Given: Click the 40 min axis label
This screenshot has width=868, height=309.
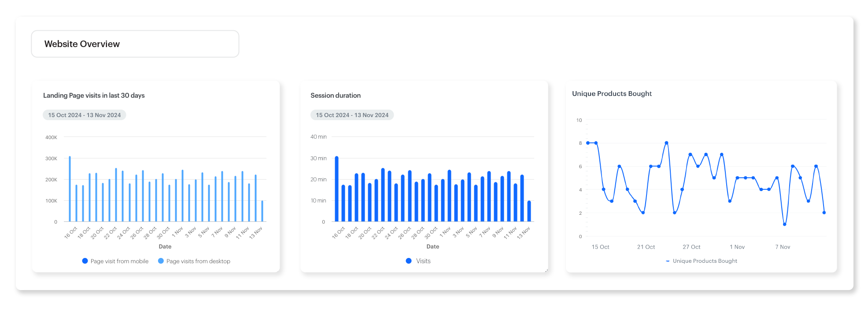Looking at the screenshot, I should 318,137.
